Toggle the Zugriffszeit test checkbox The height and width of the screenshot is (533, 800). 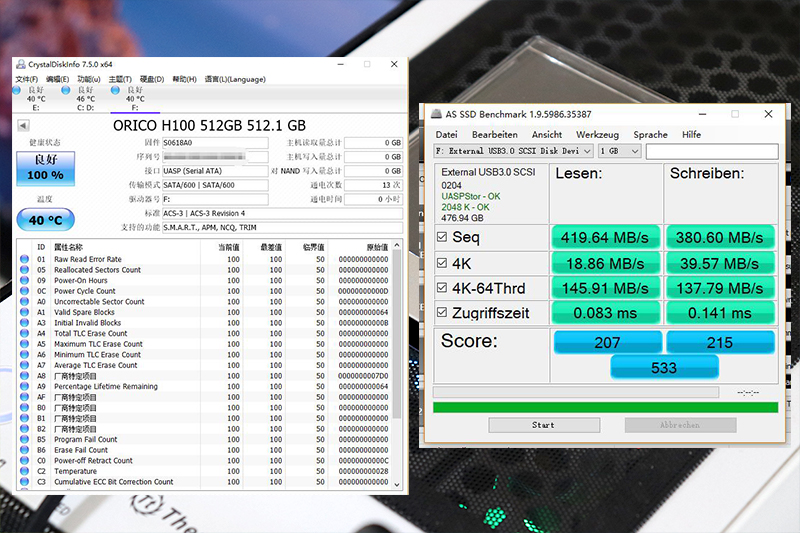click(442, 312)
